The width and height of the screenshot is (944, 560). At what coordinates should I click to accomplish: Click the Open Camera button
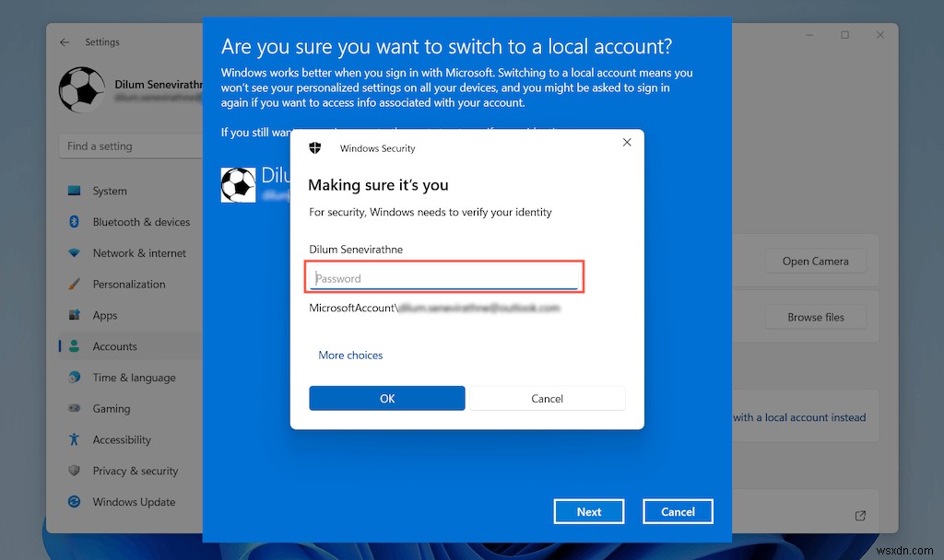tap(815, 261)
